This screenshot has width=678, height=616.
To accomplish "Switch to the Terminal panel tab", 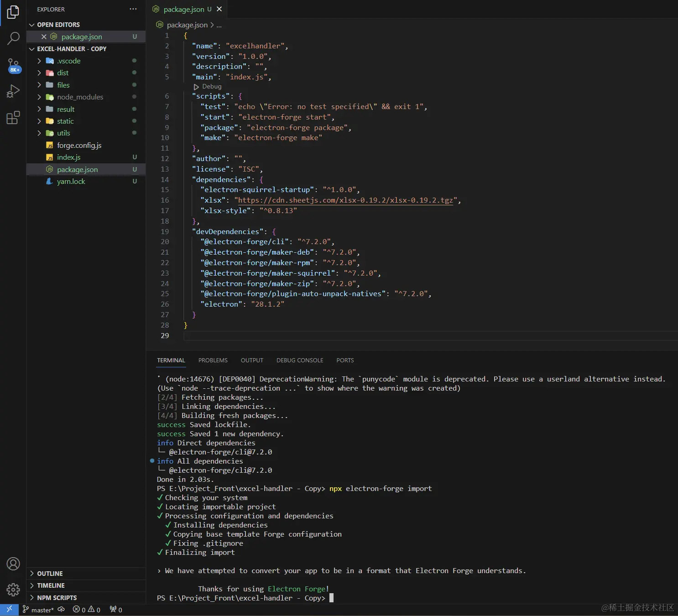I will [x=171, y=360].
